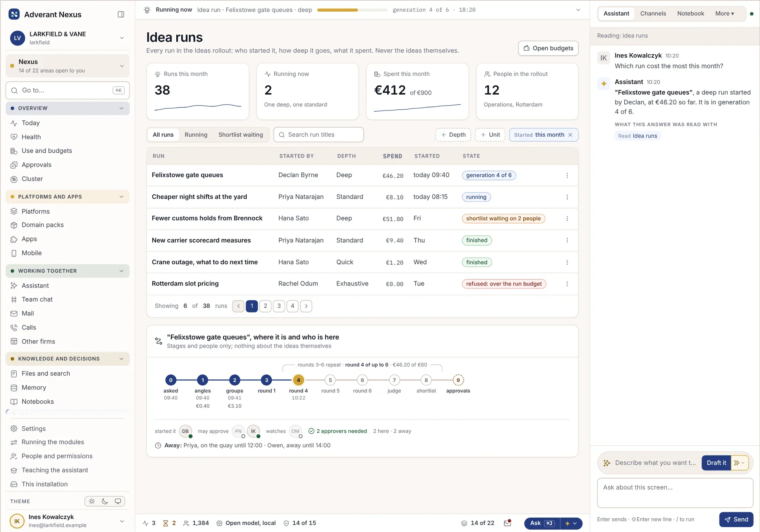Image resolution: width=760 pixels, height=532 pixels.
Task: Click the Search run titles field
Action: (318, 135)
